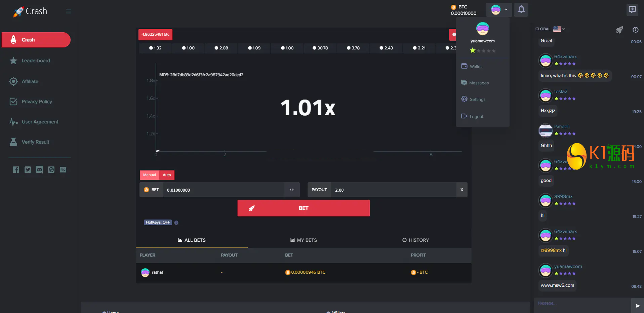The image size is (644, 313).
Task: Click the tesla2 username in chat
Action: [x=561, y=92]
